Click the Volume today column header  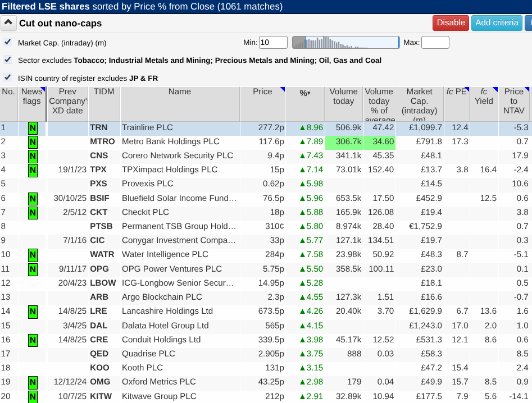[x=343, y=104]
